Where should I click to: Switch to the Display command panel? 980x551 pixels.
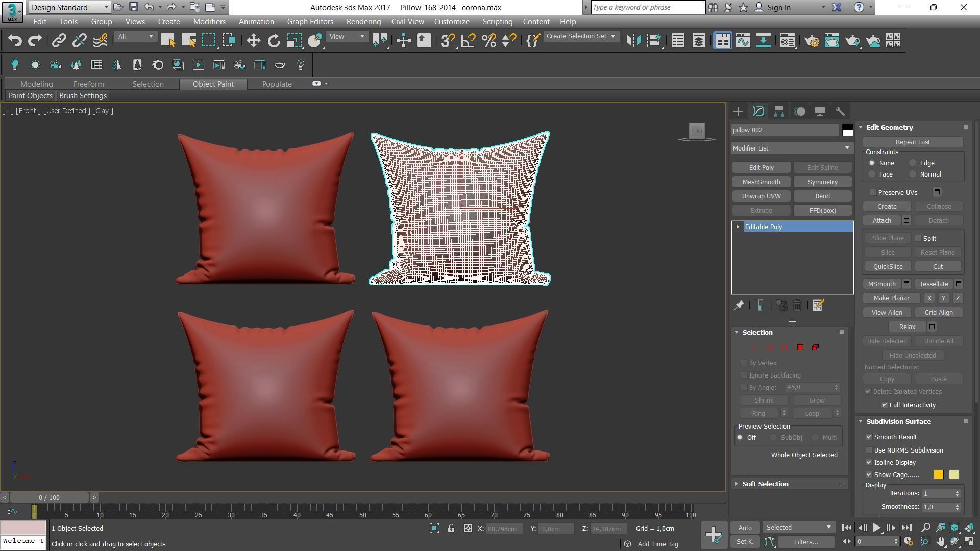(x=820, y=111)
